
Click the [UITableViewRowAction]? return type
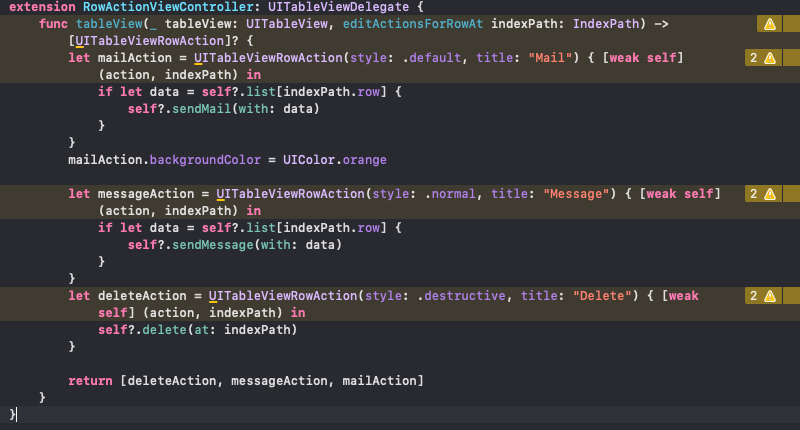tap(153, 41)
